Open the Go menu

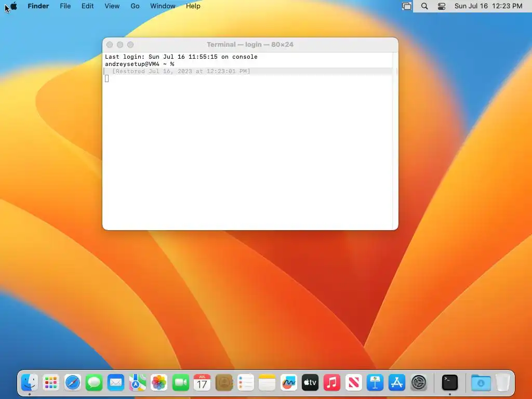point(135,6)
